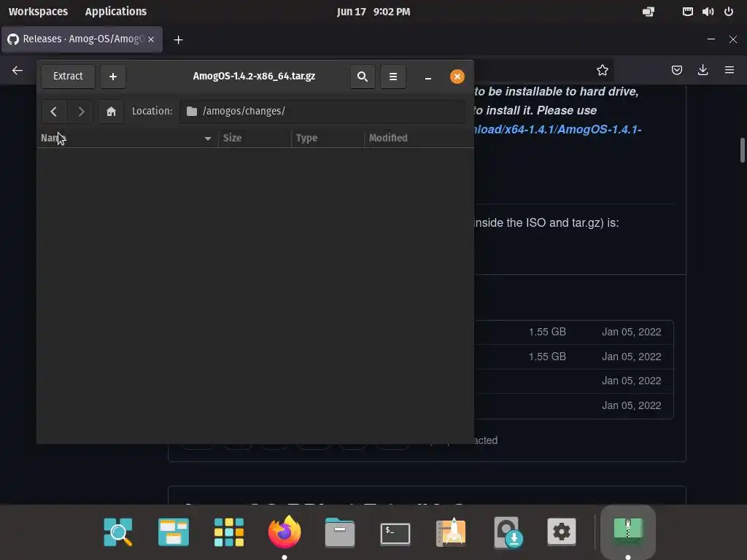The height and width of the screenshot is (560, 747).
Task: Open a new Firefox tab
Action: point(178,39)
